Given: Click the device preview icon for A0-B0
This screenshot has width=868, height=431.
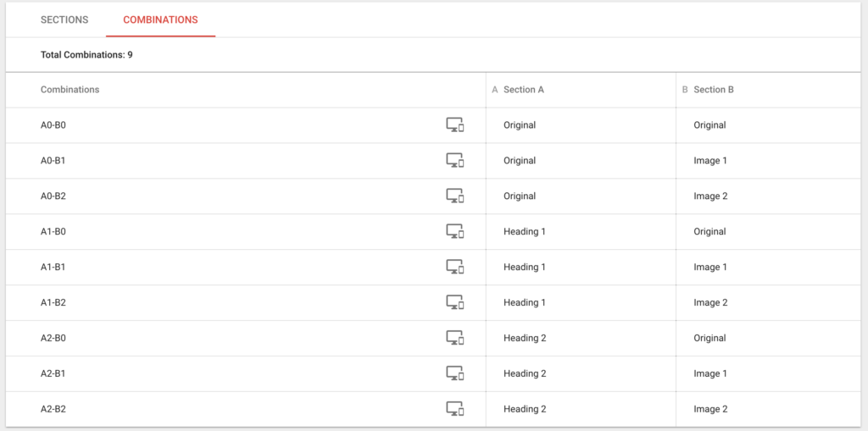Looking at the screenshot, I should coord(455,125).
